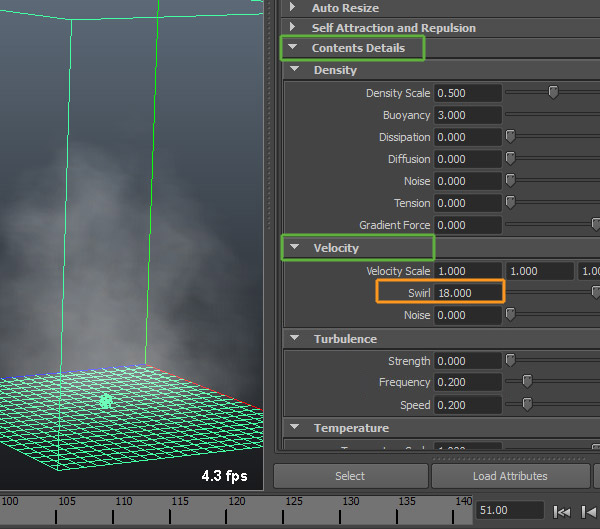Click the Dissipation value field
Screen dimensions: 600x529
(468, 137)
